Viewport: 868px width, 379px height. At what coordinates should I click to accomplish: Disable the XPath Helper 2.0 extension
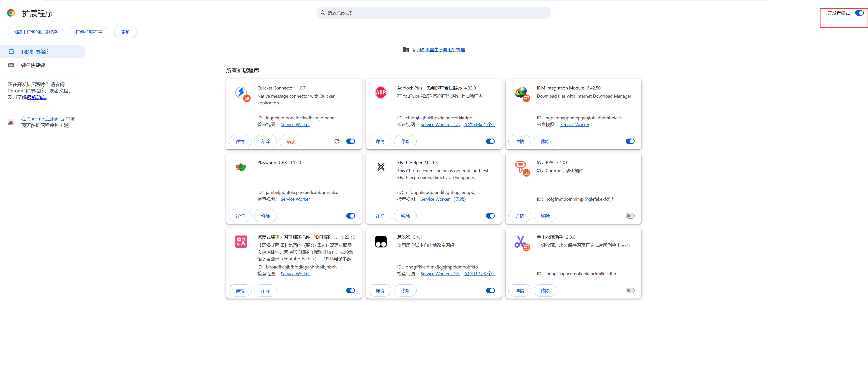point(490,216)
